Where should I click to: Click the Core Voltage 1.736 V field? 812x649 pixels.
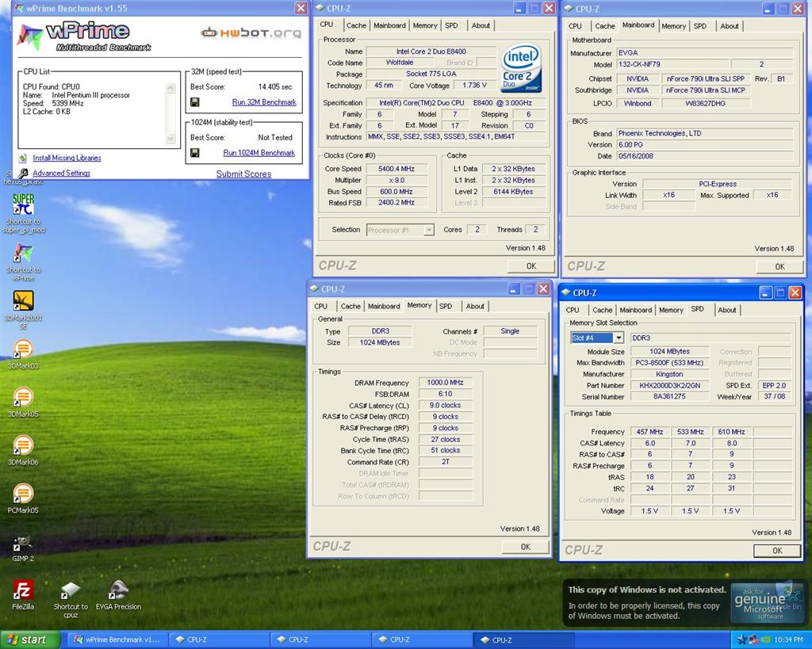pyautogui.click(x=475, y=86)
